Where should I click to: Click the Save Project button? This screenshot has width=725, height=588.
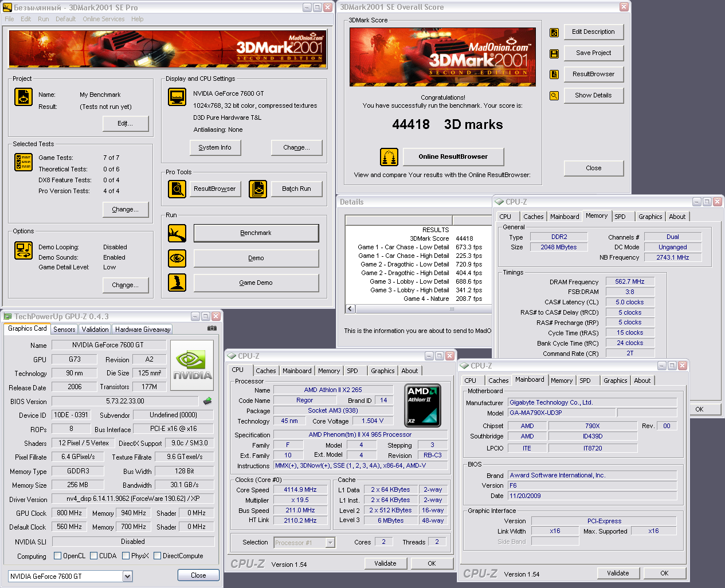(594, 53)
